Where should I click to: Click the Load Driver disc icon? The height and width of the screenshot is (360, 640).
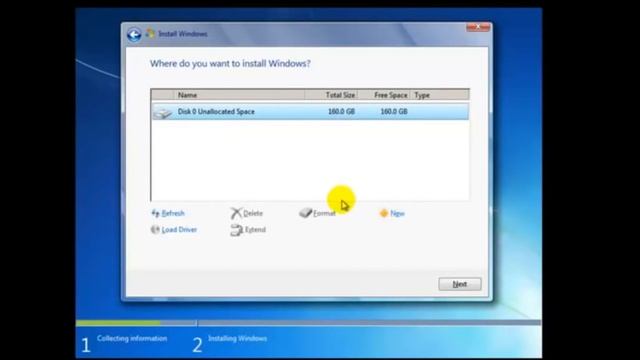tap(155, 229)
